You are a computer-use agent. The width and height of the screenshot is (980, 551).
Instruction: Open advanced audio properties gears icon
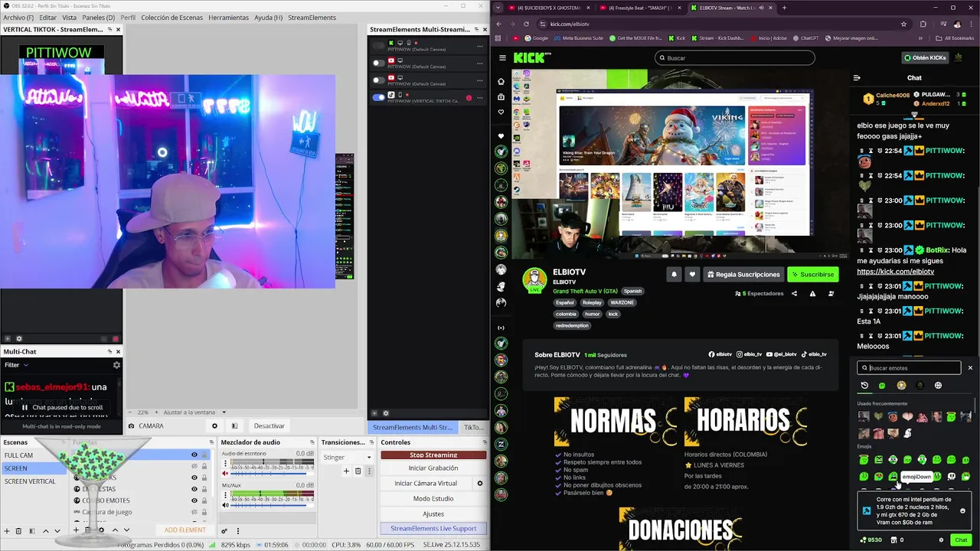click(224, 530)
